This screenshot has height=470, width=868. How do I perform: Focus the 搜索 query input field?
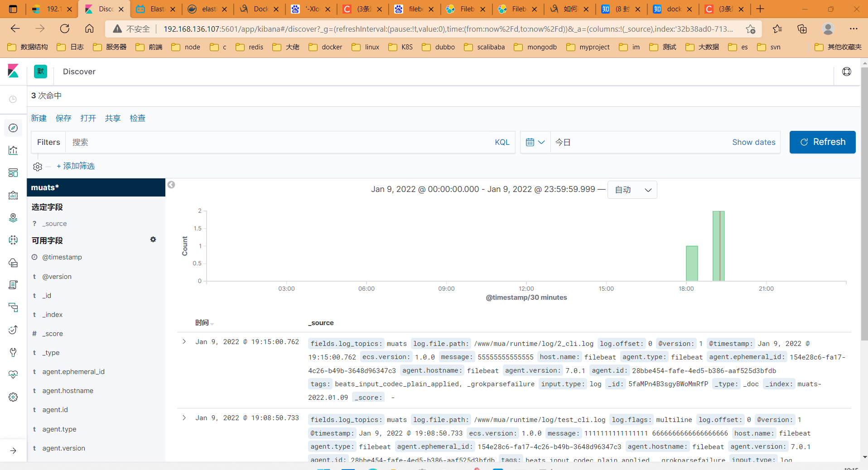coord(279,142)
